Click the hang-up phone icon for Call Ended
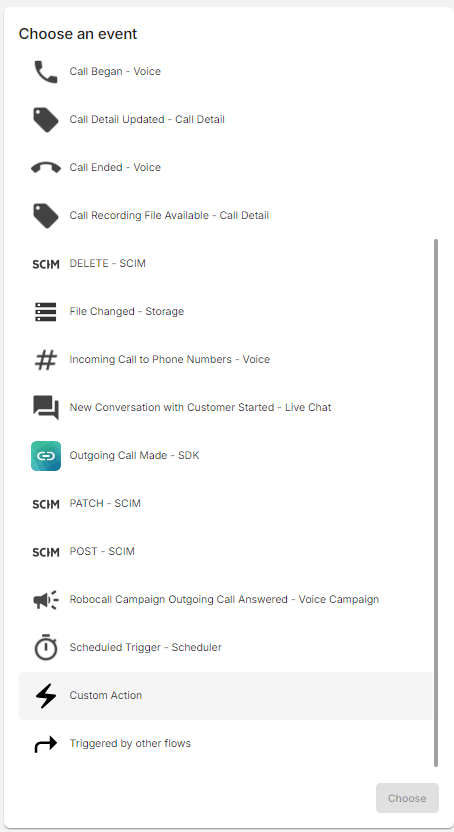This screenshot has height=832, width=454. click(46, 168)
